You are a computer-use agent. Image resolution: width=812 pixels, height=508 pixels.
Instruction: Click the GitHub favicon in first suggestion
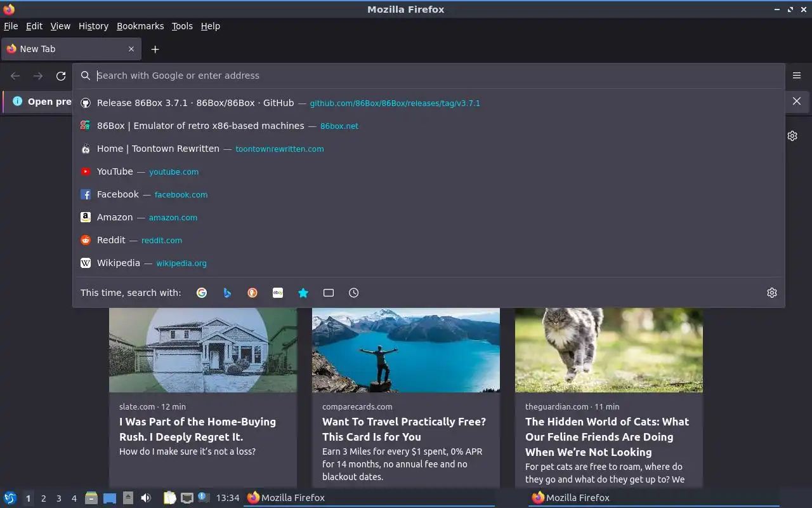click(x=86, y=103)
